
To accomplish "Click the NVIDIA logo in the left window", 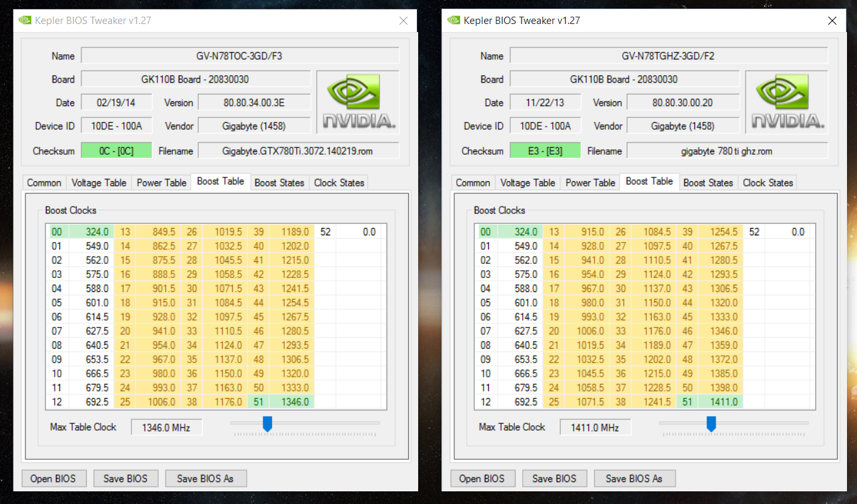I will click(x=358, y=103).
